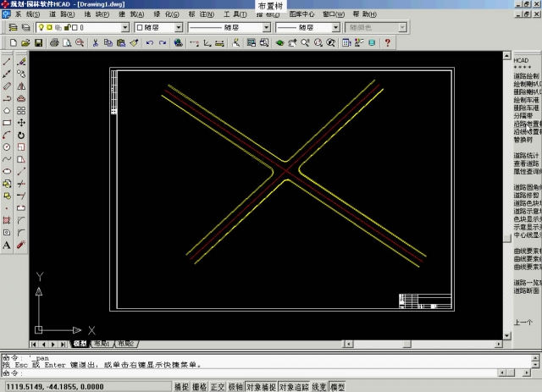Click the Save icon in standard toolbar
The height and width of the screenshot is (392, 542).
pos(38,42)
